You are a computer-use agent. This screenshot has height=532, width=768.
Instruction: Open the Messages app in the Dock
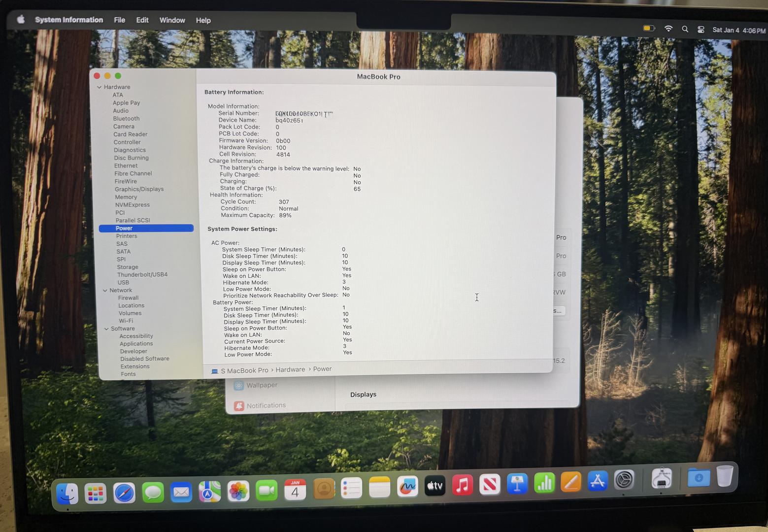tap(153, 492)
